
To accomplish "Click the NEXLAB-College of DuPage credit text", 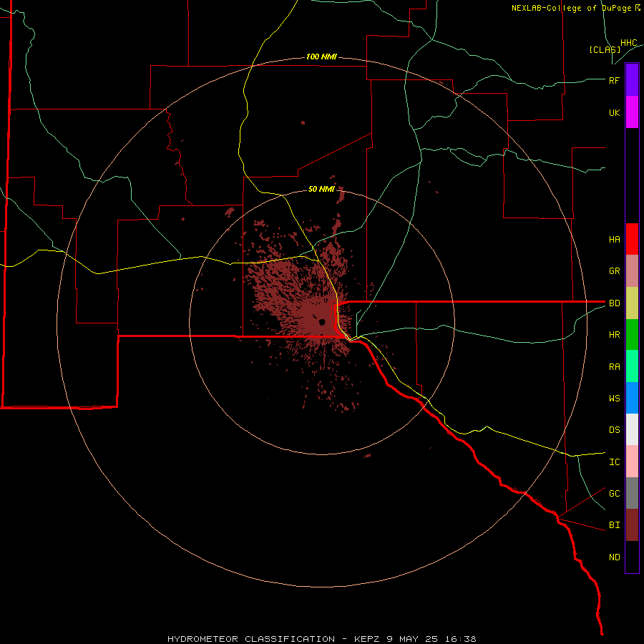I will tap(576, 8).
